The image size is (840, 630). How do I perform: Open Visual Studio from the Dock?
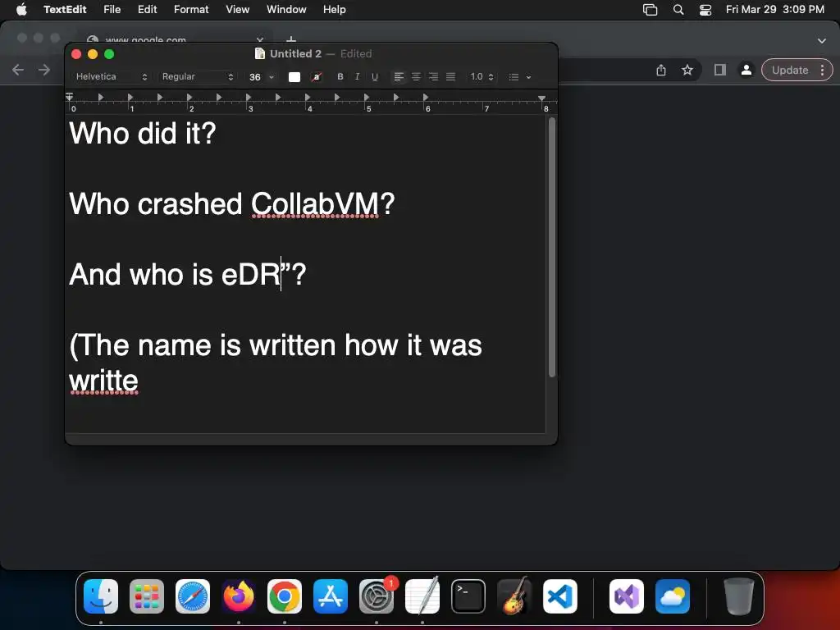627,596
